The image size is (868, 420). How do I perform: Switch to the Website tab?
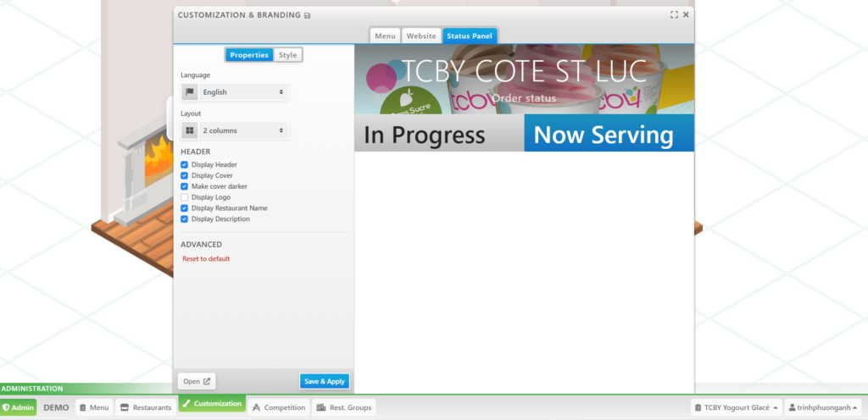tap(421, 36)
